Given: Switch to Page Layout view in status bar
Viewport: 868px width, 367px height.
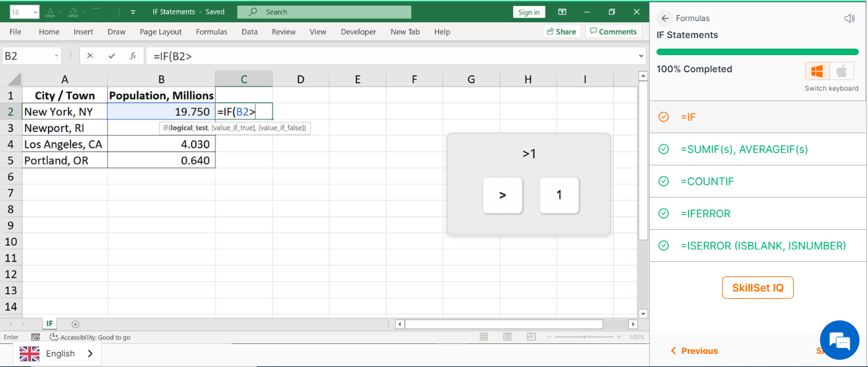Looking at the screenshot, I should (x=507, y=337).
